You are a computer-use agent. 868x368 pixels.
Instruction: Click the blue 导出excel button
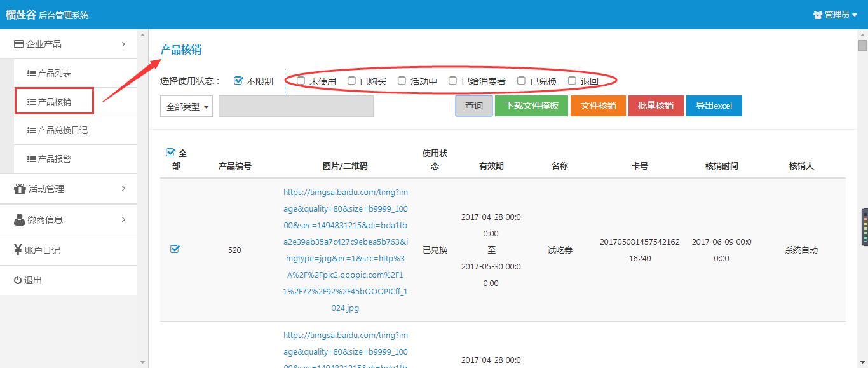pyautogui.click(x=714, y=106)
